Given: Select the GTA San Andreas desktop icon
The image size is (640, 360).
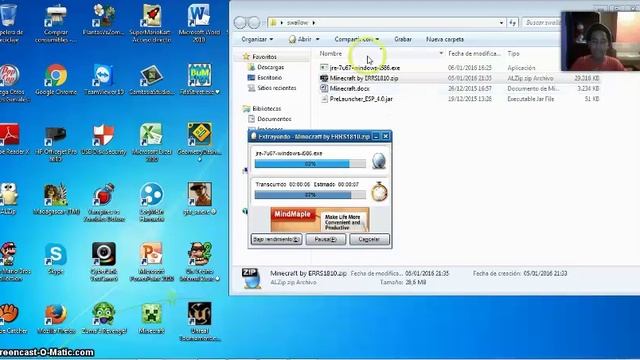Looking at the screenshot, I should point(199,199).
